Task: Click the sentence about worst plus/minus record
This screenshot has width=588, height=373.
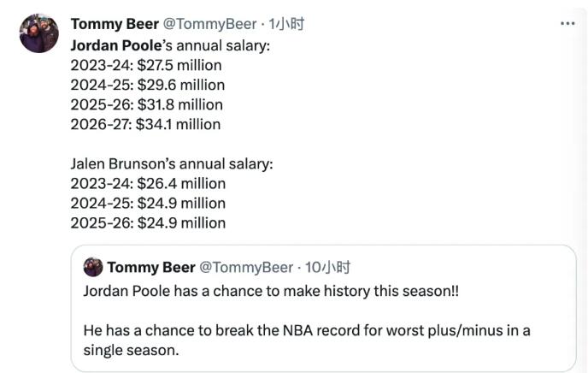Action: (306, 340)
